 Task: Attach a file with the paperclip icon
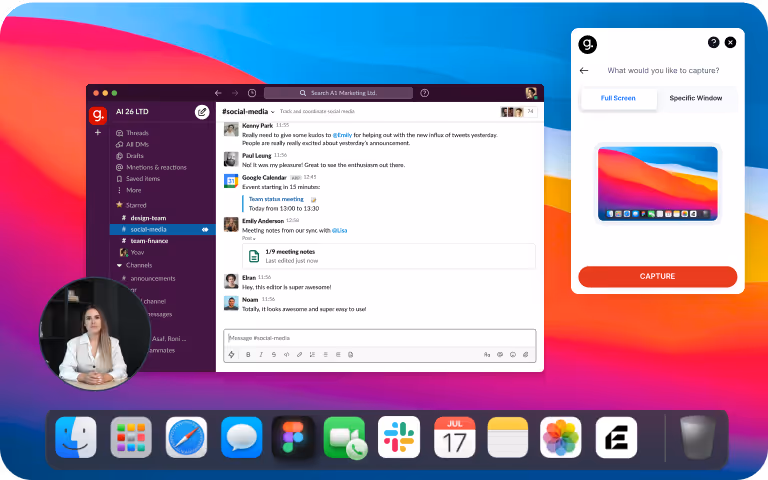coord(526,355)
